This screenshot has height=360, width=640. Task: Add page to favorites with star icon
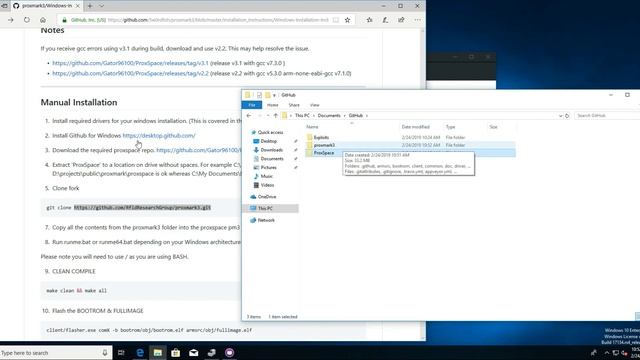point(347,20)
